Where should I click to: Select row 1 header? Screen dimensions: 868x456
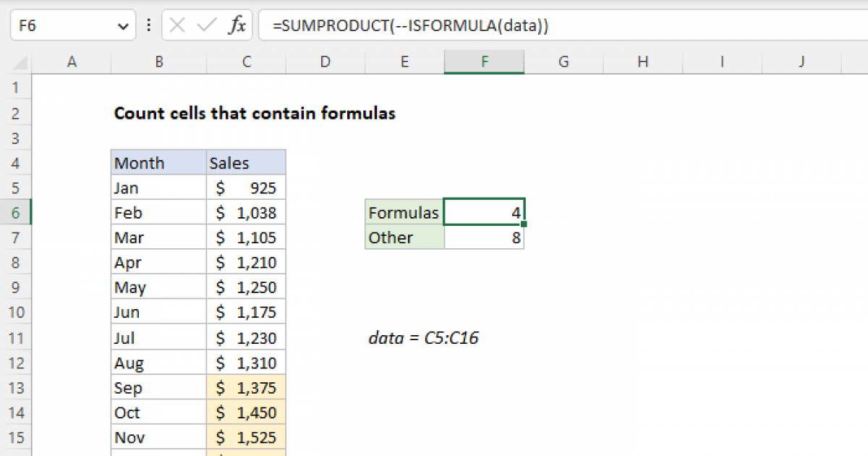16,88
